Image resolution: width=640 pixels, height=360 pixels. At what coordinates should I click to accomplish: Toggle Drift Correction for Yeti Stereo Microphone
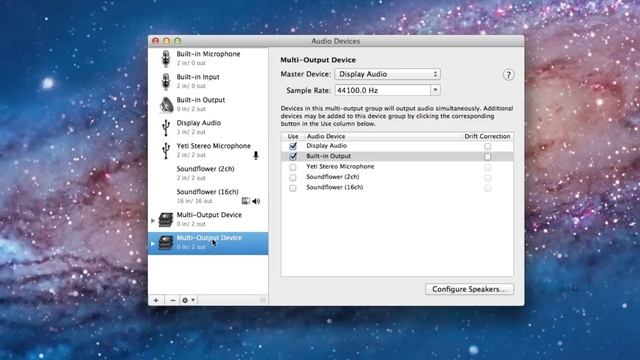[487, 167]
